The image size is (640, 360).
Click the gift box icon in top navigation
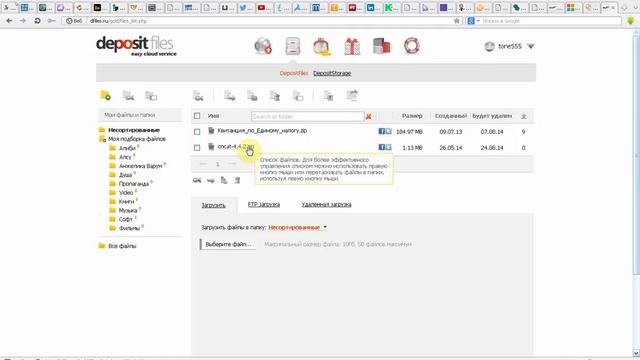352,46
